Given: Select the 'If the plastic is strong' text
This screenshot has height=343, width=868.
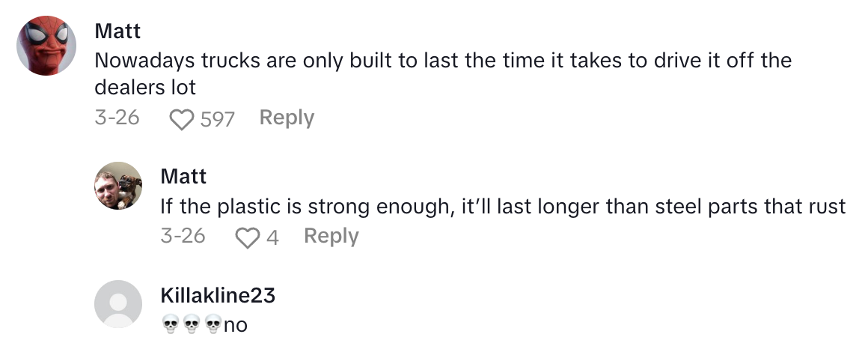Looking at the screenshot, I should [x=503, y=207].
